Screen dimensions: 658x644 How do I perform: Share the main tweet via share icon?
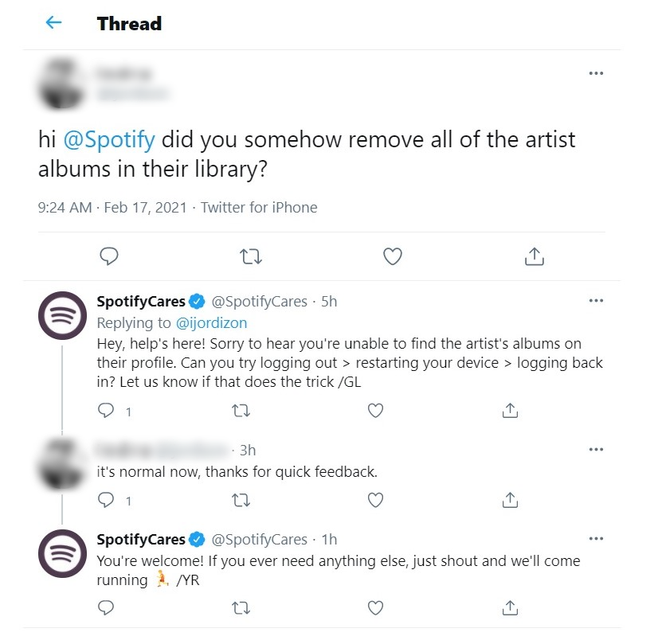(534, 256)
